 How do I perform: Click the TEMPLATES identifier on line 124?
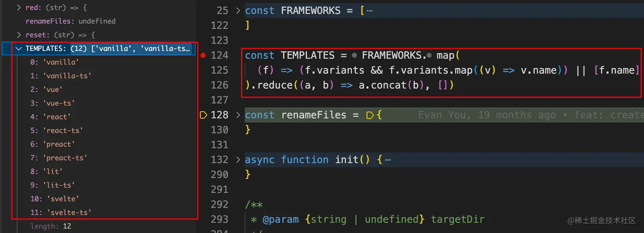pyautogui.click(x=308, y=55)
